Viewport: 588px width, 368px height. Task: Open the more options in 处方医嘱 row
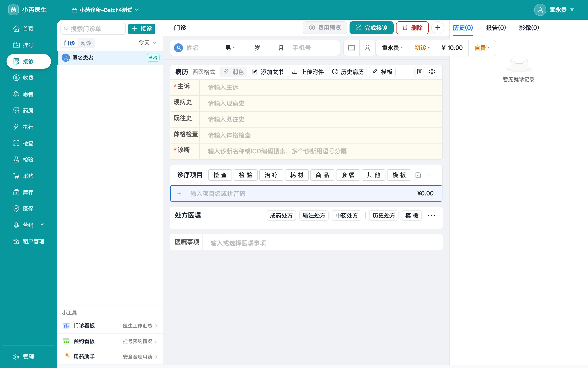click(431, 215)
